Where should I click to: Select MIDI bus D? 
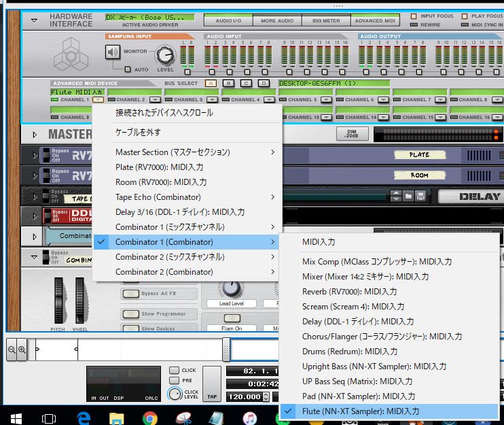click(264, 84)
